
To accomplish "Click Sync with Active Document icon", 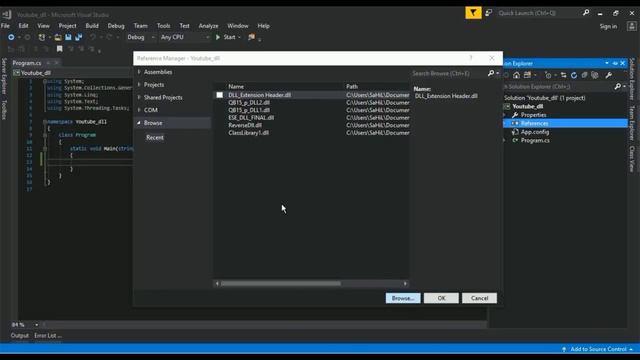I will [563, 75].
